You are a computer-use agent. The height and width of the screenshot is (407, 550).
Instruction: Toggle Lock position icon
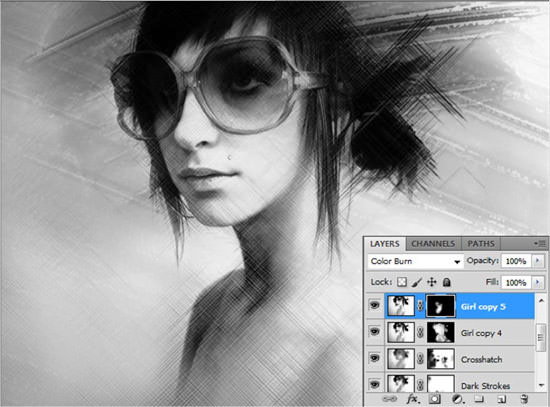tap(431, 282)
